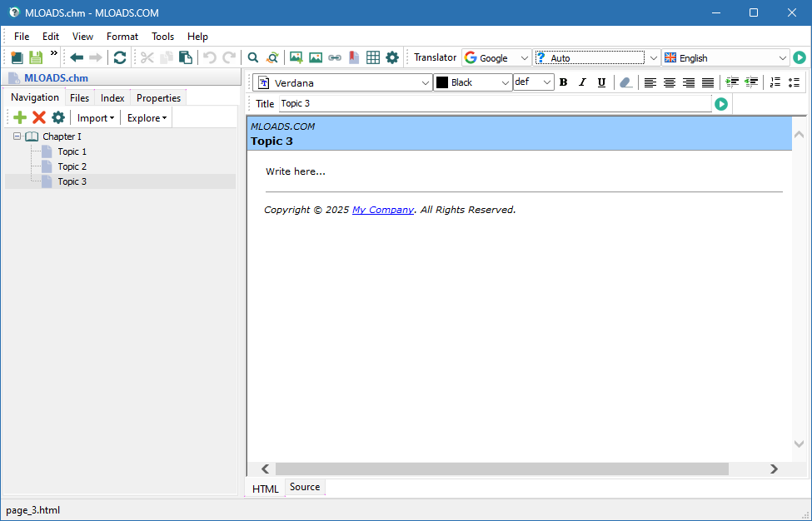Open the Help menu
Viewport: 812px width, 521px height.
pos(198,37)
